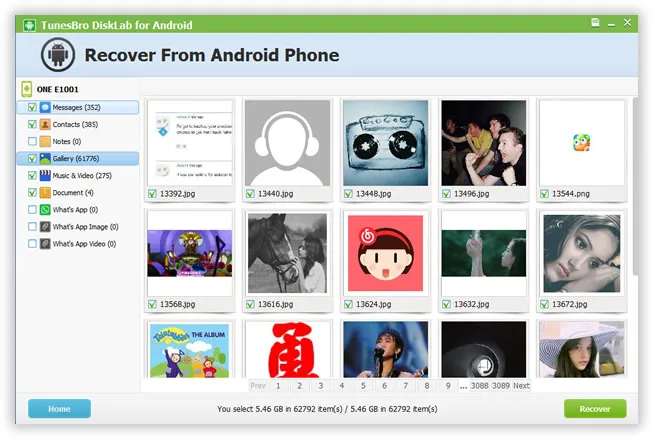Toggle checkbox for 13440.jpg
This screenshot has width=653, height=439.
[249, 194]
